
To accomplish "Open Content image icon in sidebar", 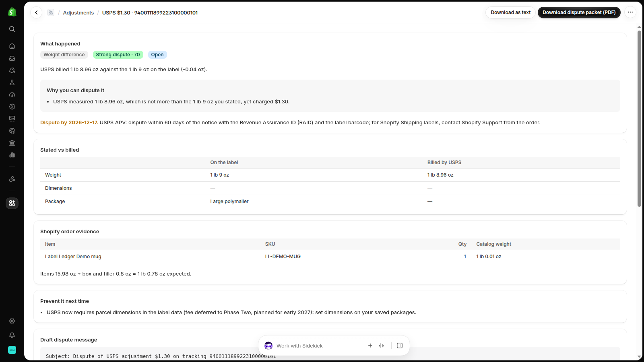I will 12,119.
